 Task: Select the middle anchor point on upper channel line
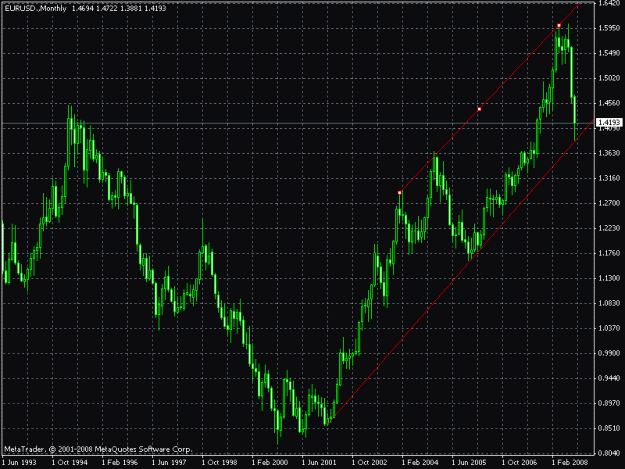[479, 109]
